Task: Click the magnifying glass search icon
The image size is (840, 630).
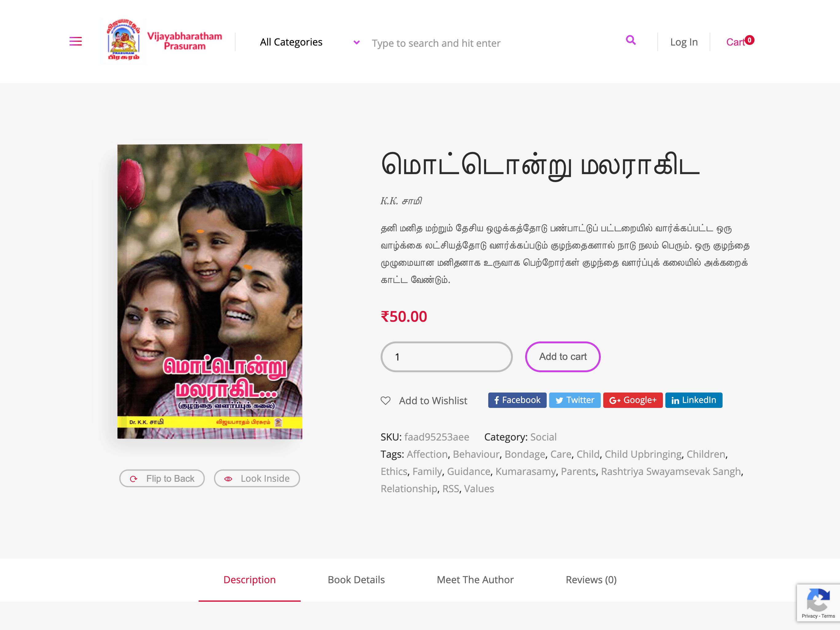Action: 630,40
